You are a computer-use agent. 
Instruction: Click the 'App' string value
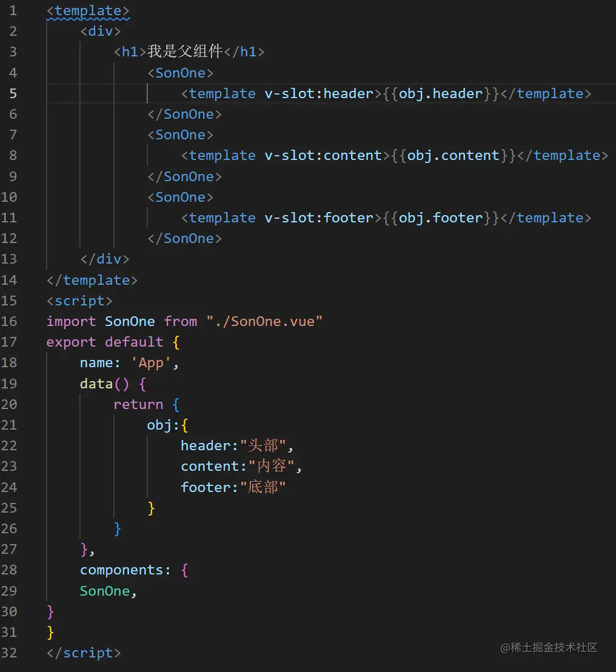coord(151,363)
